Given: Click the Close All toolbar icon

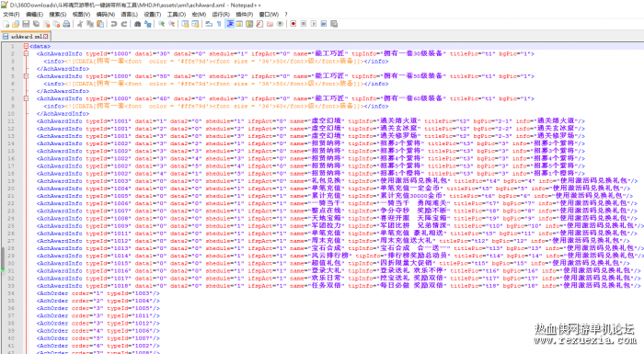Looking at the screenshot, I should click(56, 24).
